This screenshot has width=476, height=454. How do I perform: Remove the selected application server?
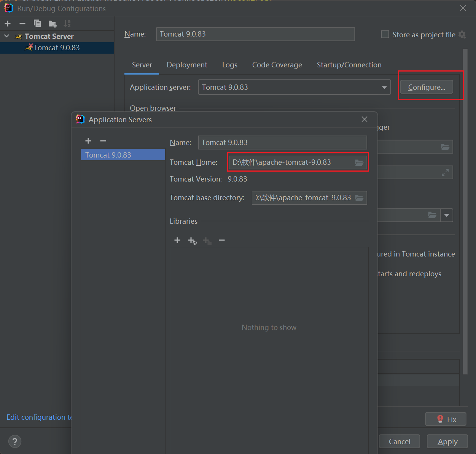[103, 141]
